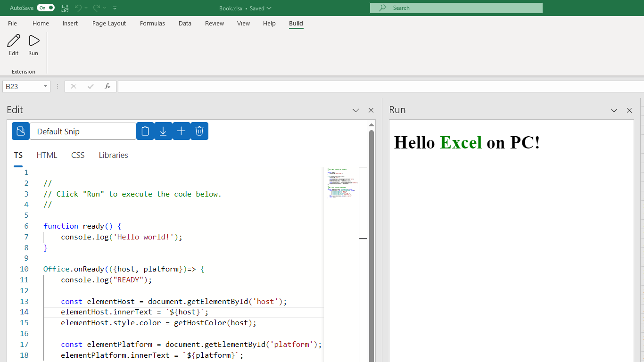Open the Libraries editor tab
Image resolution: width=644 pixels, height=362 pixels.
114,156
